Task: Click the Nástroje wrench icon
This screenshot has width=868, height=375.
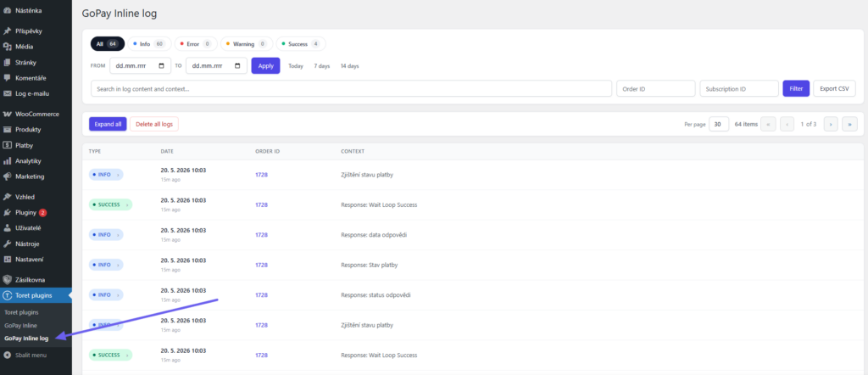Action: 7,243
